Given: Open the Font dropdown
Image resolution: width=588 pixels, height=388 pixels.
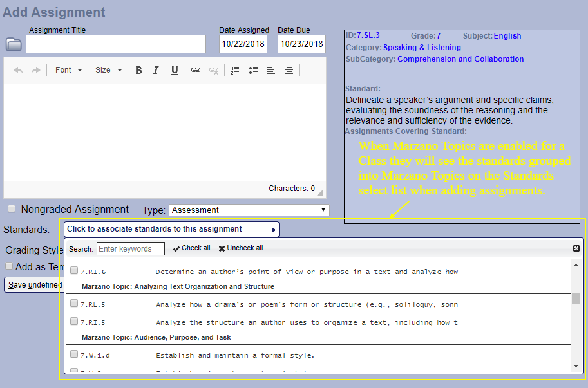Looking at the screenshot, I should 68,70.
